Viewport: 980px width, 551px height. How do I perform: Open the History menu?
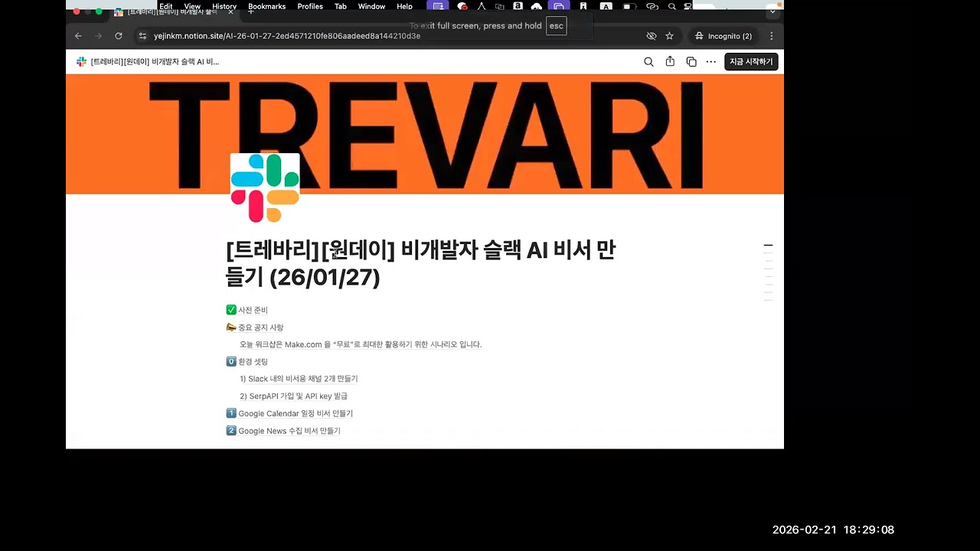[x=224, y=6]
